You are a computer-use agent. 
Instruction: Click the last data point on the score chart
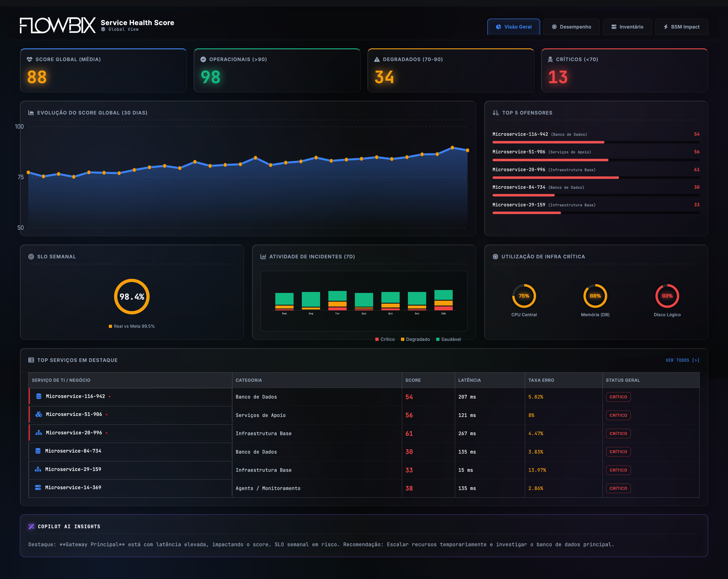coord(467,150)
